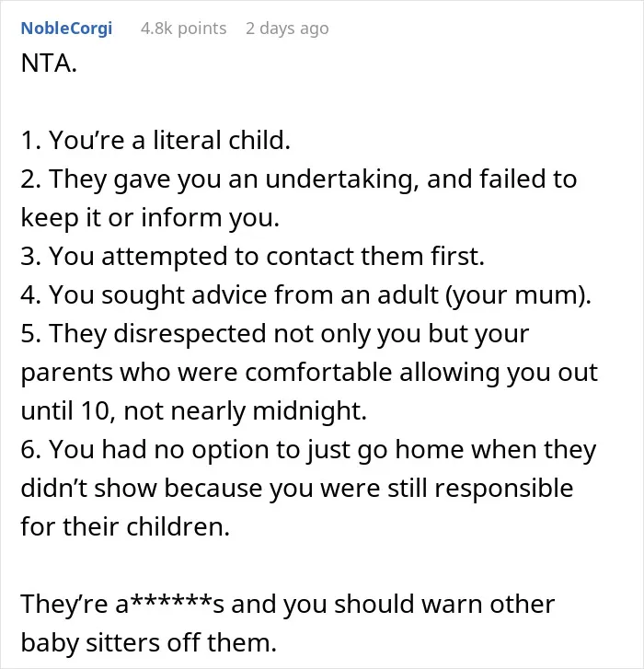The width and height of the screenshot is (644, 669).
Task: Click the line "You're a literal child."
Action: pos(155,140)
